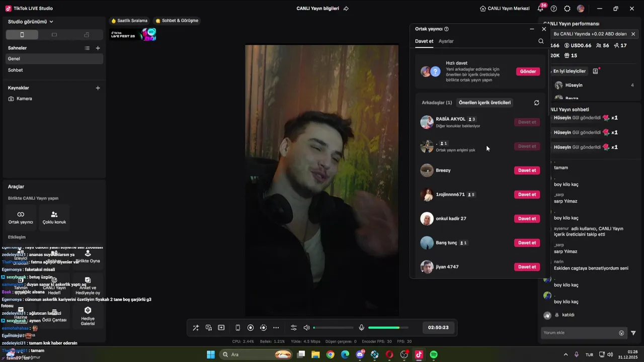Click the phone orientation icon in toolbar

(x=238, y=328)
